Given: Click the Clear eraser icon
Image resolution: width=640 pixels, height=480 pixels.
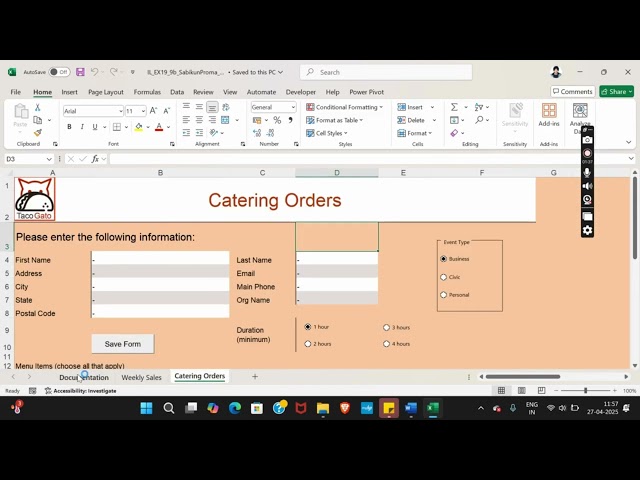Looking at the screenshot, I should coord(454,133).
